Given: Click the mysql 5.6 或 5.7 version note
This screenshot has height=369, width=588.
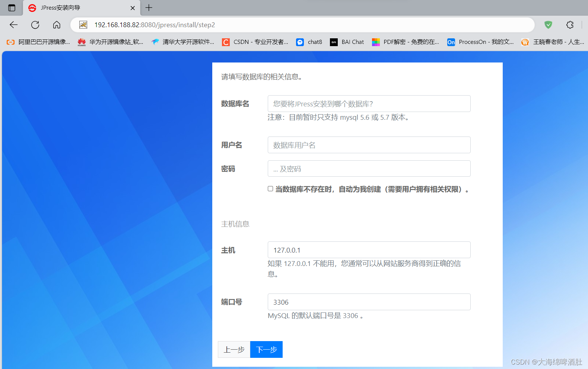Looking at the screenshot, I should click(339, 118).
